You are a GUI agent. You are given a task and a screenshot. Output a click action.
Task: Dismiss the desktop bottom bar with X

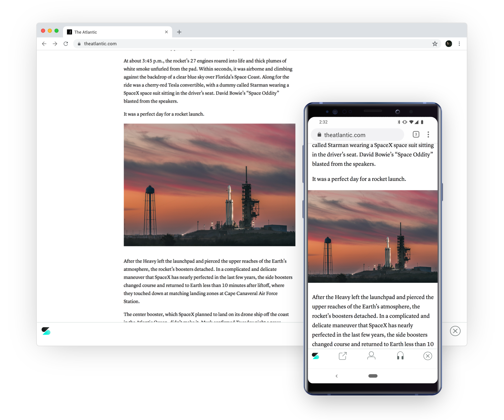point(455,331)
